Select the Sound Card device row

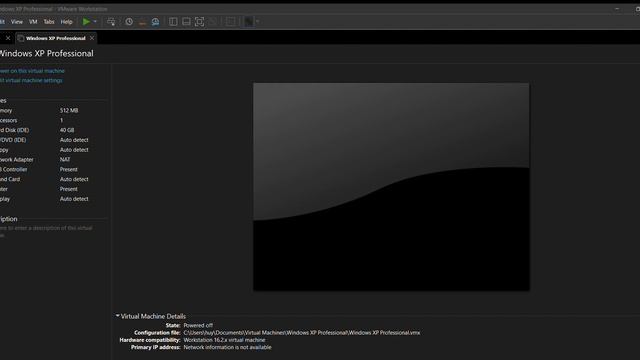(53, 179)
